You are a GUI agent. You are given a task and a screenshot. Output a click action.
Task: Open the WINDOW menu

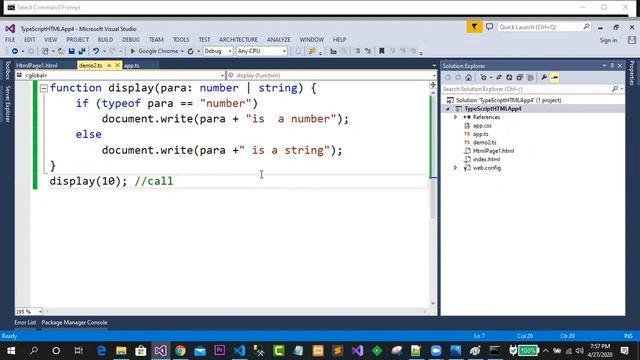[x=311, y=40]
